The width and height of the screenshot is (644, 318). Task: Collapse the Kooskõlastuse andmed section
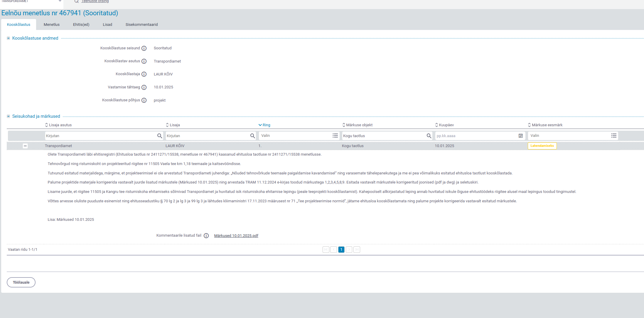pos(9,38)
